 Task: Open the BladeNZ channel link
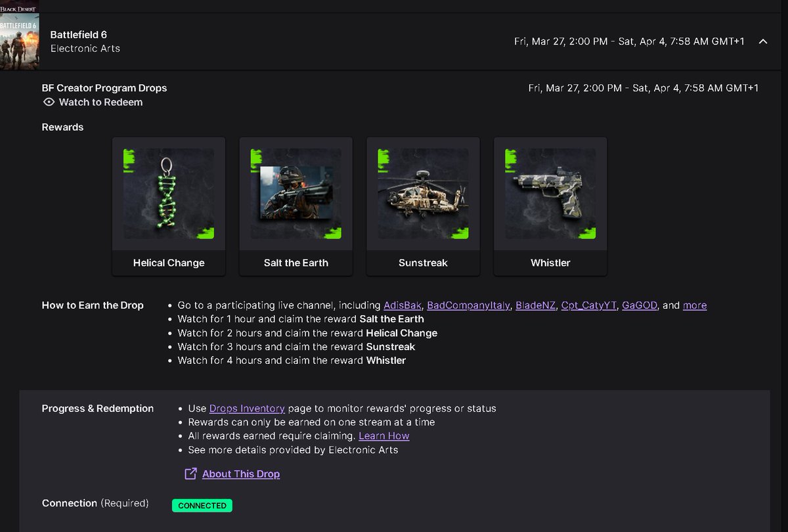pyautogui.click(x=536, y=305)
